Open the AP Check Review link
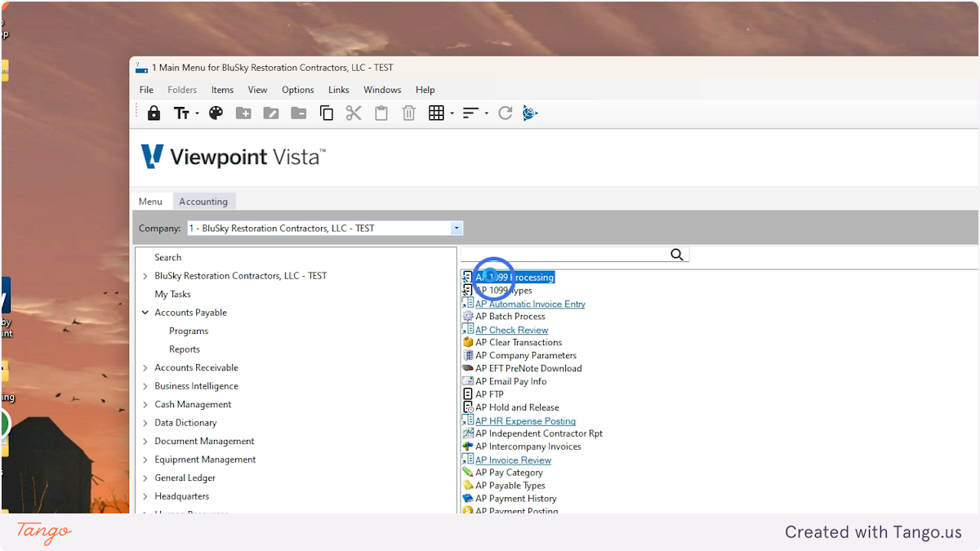 pyautogui.click(x=512, y=330)
